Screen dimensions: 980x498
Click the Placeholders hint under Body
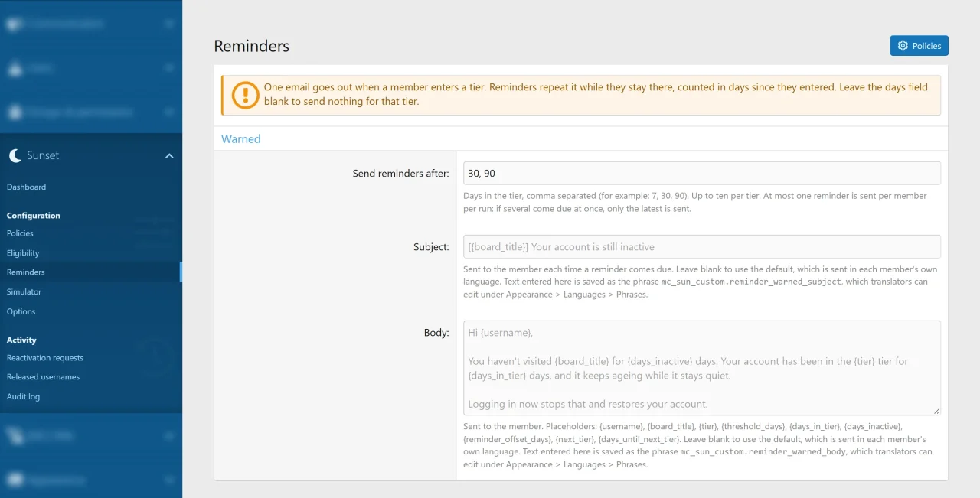pyautogui.click(x=698, y=445)
